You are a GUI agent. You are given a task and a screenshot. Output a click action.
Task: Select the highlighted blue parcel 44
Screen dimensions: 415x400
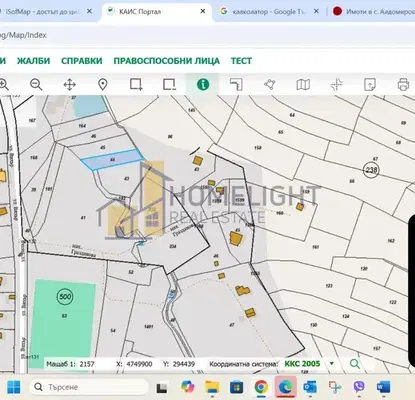(x=112, y=160)
